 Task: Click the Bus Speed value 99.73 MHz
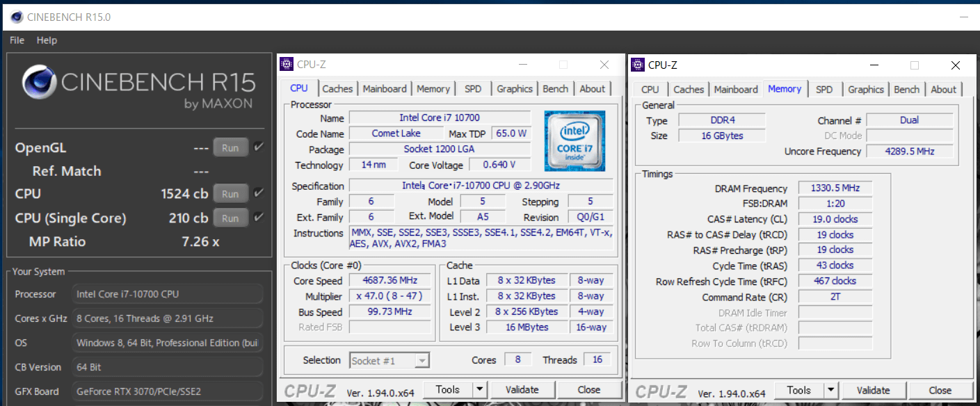point(389,312)
